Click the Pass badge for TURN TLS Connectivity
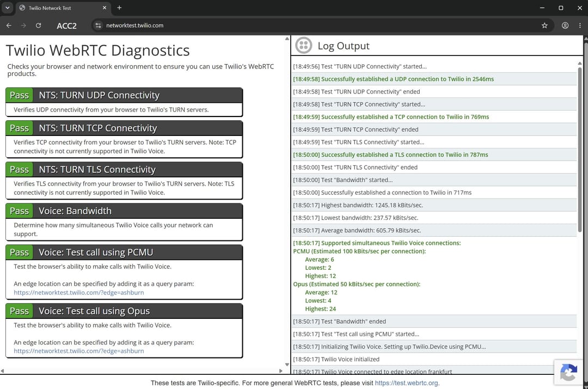Screen dimensions: 588x389 (x=20, y=169)
